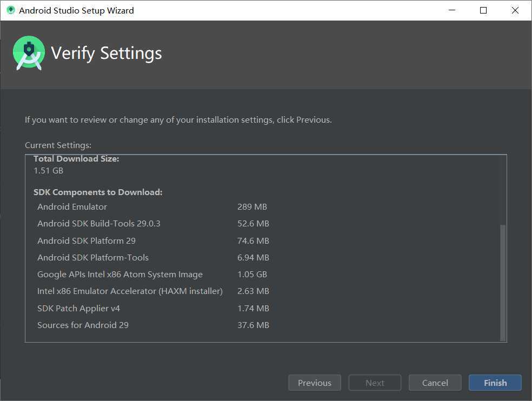Click the Android Studio logo in the header
532x401 pixels.
click(29, 53)
